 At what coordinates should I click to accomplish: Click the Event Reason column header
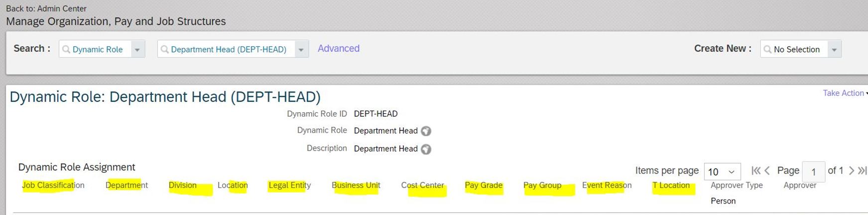coord(607,185)
